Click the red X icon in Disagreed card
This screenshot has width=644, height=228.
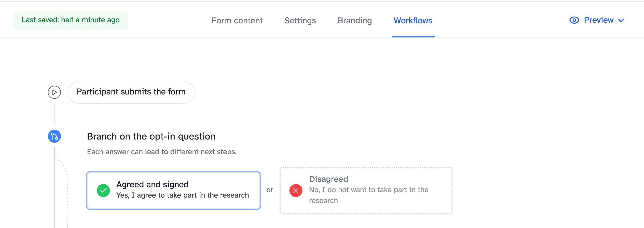click(x=296, y=191)
